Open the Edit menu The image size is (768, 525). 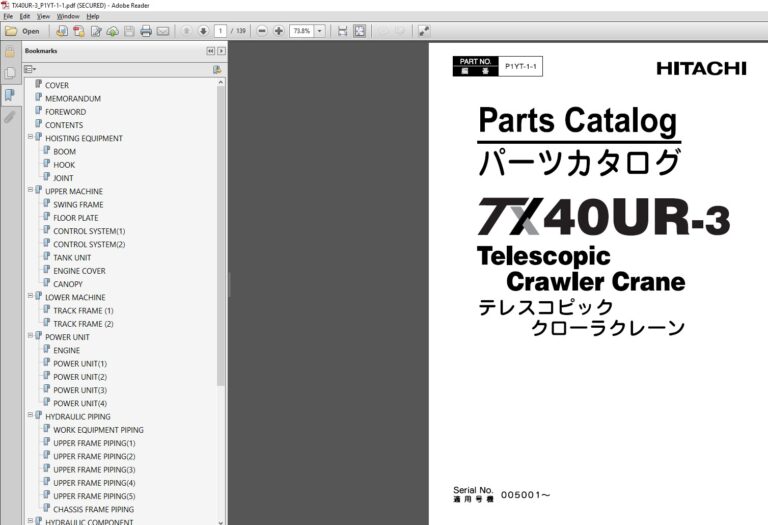pyautogui.click(x=25, y=16)
